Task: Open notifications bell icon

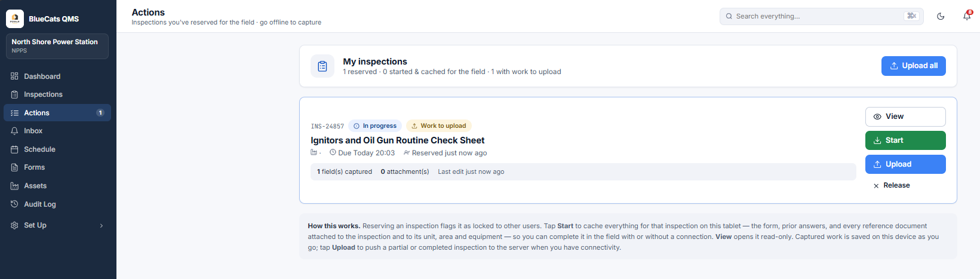Action: (967, 16)
